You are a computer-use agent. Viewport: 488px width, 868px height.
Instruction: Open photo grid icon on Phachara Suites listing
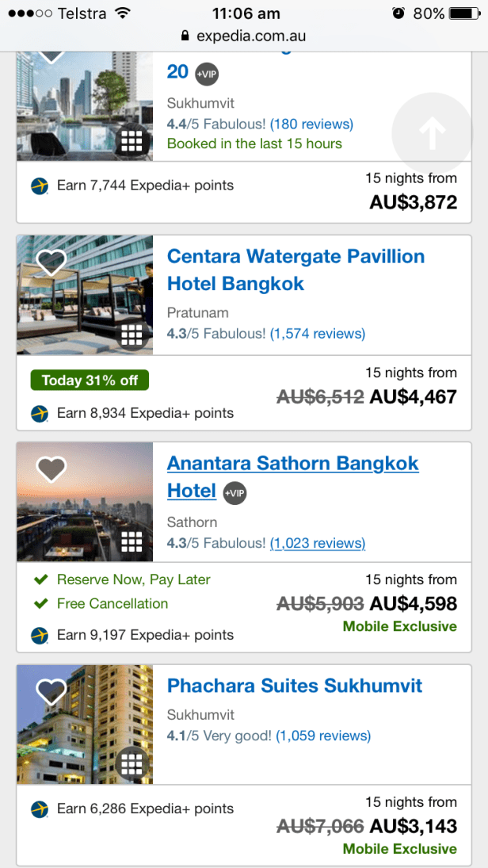132,764
